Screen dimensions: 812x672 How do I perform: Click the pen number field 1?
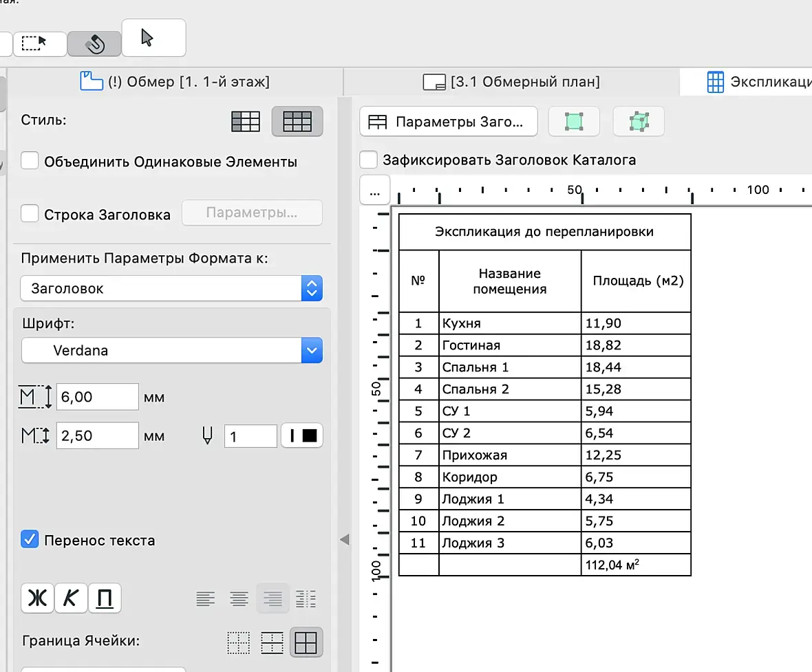tap(250, 437)
